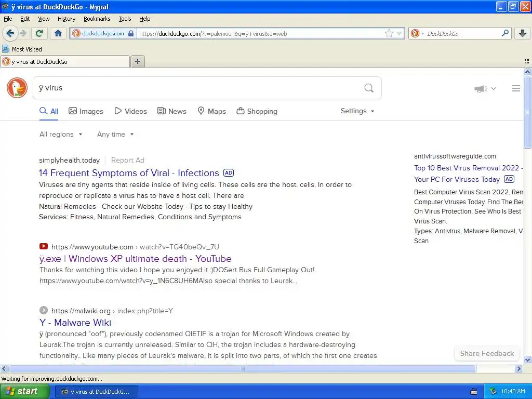Click the horizontal scrollbar left arrow
This screenshot has height=399, width=532.
click(4, 368)
